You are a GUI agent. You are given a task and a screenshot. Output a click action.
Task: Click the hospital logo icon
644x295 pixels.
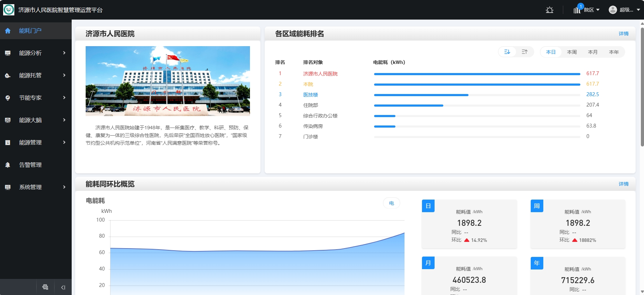[x=9, y=10]
